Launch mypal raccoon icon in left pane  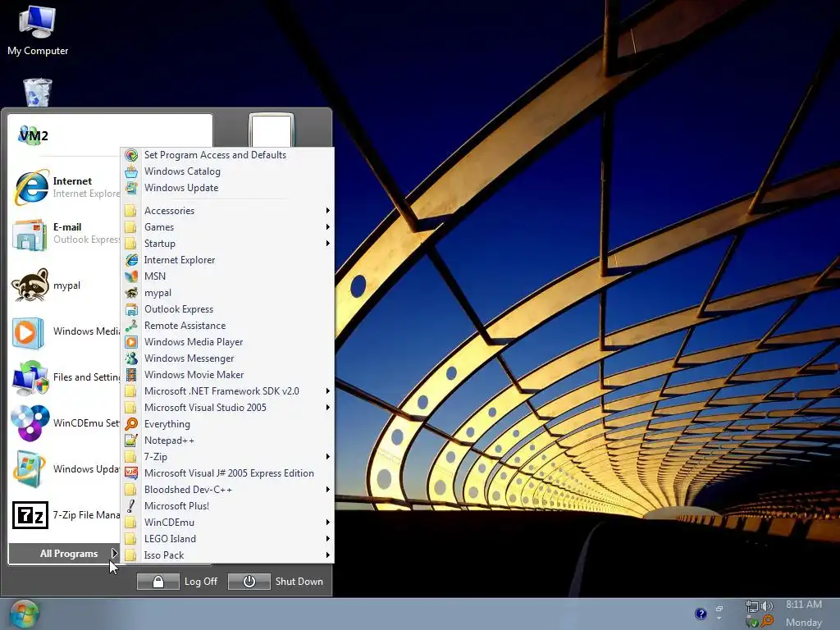30,285
